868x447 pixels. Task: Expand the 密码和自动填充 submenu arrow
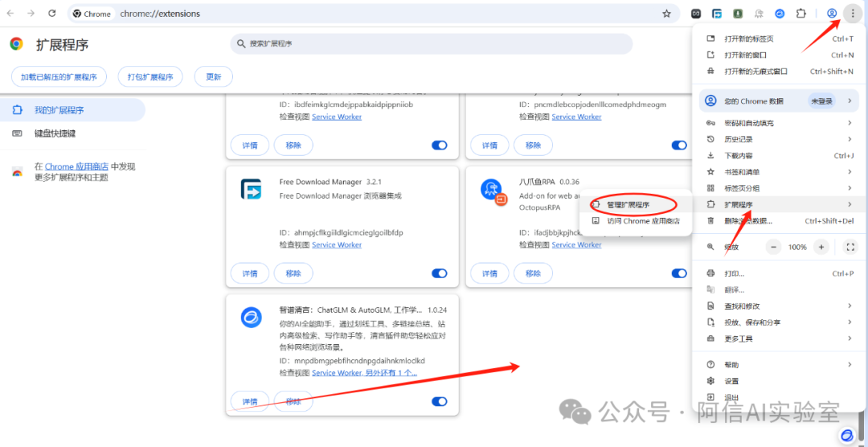[850, 123]
